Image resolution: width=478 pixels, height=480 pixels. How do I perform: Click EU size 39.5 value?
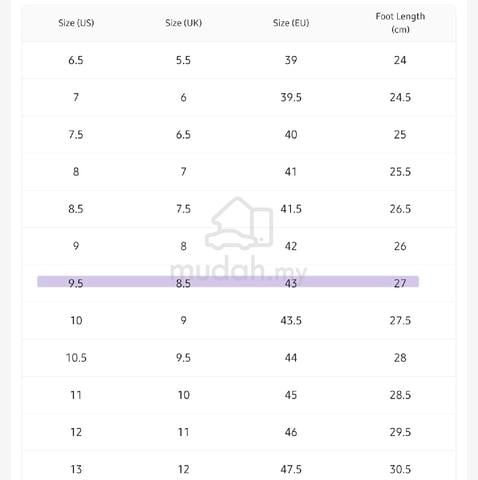(x=291, y=98)
